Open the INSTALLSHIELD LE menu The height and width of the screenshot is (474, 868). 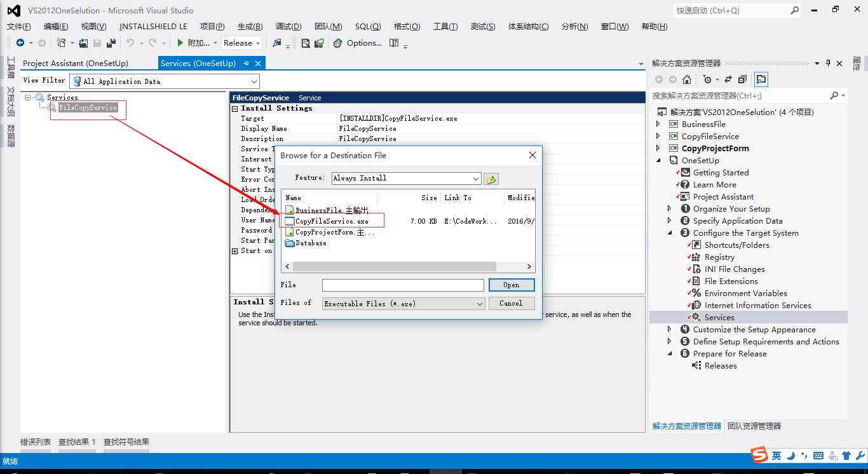click(x=153, y=26)
